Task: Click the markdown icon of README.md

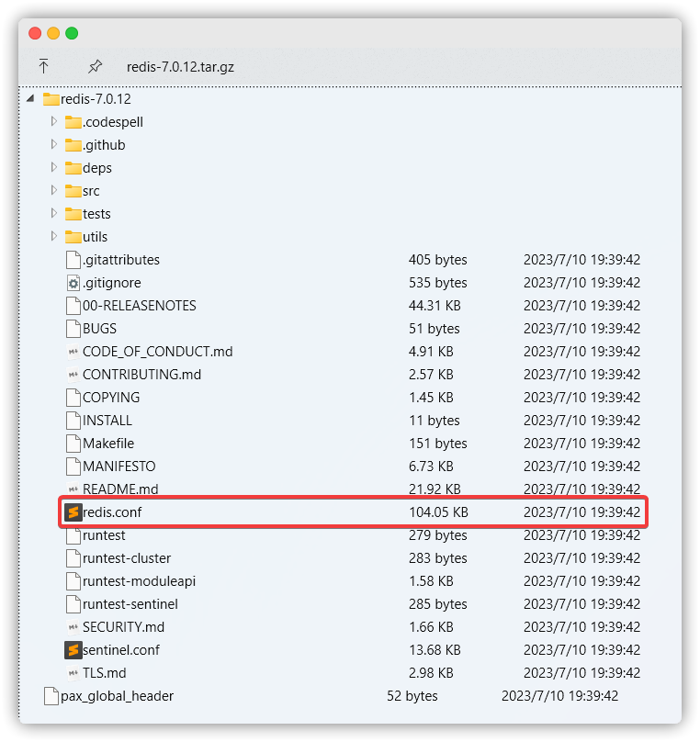Action: (73, 489)
